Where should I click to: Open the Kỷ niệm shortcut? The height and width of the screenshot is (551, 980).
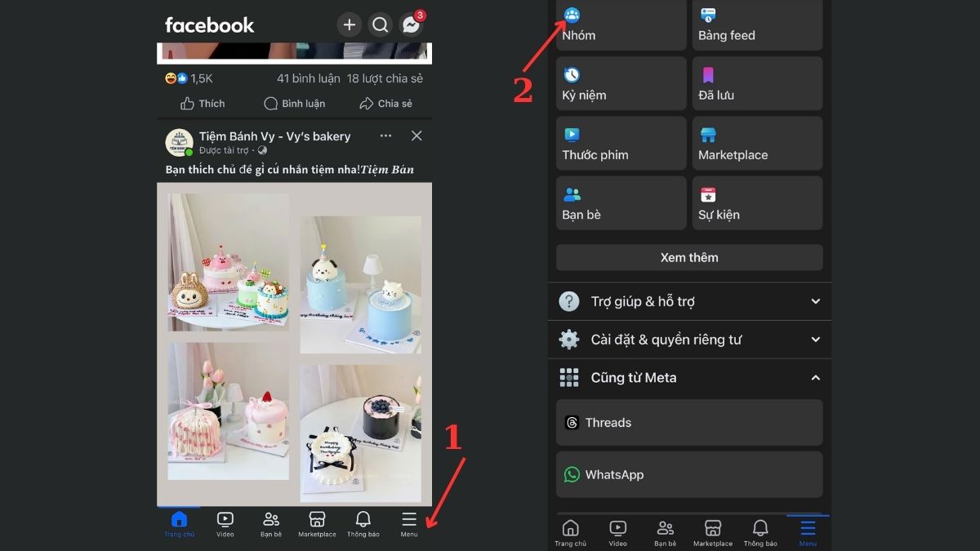point(621,83)
